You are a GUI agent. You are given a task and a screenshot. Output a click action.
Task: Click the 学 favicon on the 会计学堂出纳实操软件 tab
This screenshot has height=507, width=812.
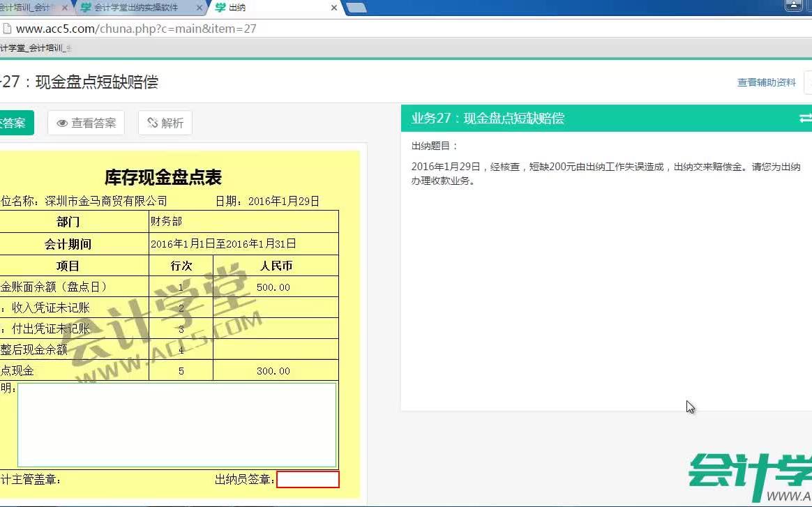click(x=87, y=8)
